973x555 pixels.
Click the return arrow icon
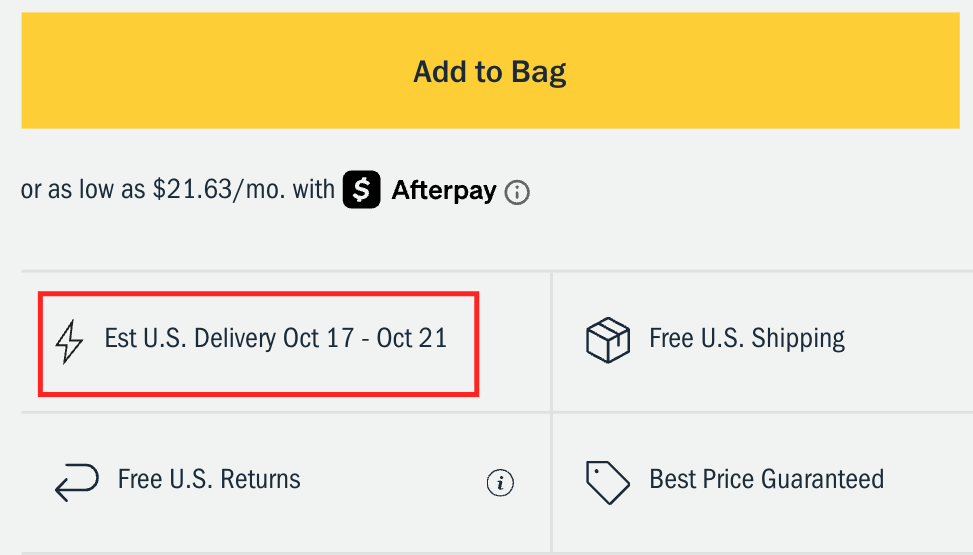pos(76,483)
